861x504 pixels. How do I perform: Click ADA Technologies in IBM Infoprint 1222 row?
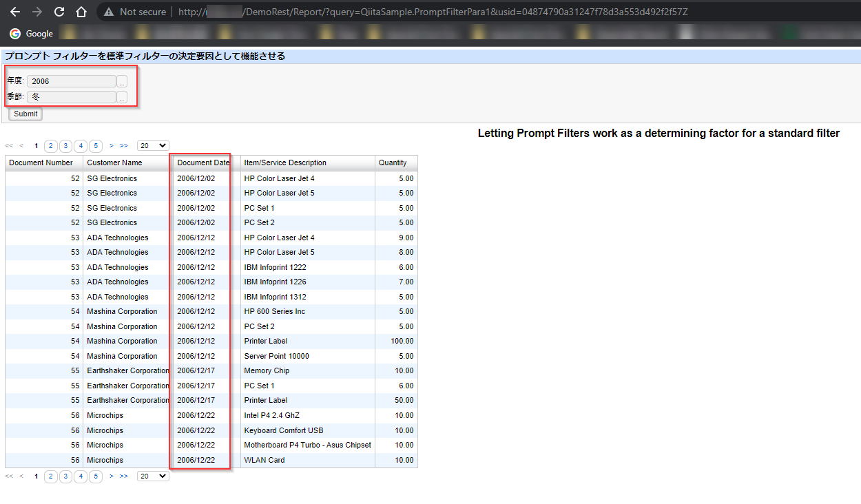(x=127, y=267)
